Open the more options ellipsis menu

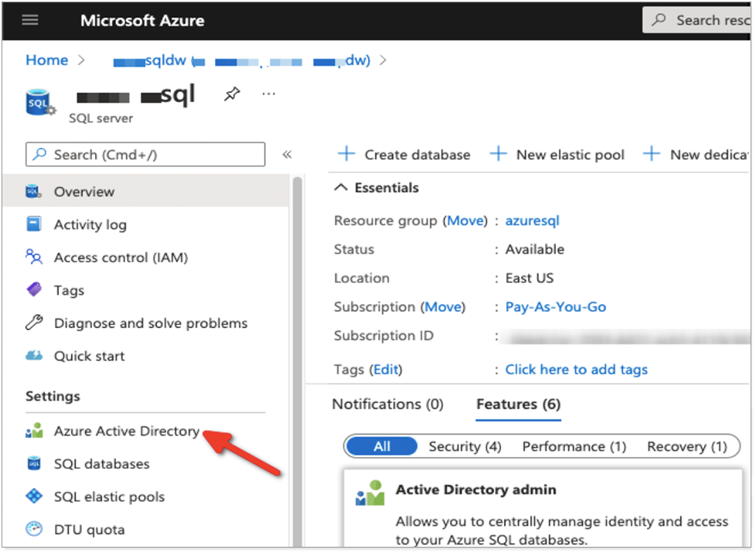coord(268,93)
